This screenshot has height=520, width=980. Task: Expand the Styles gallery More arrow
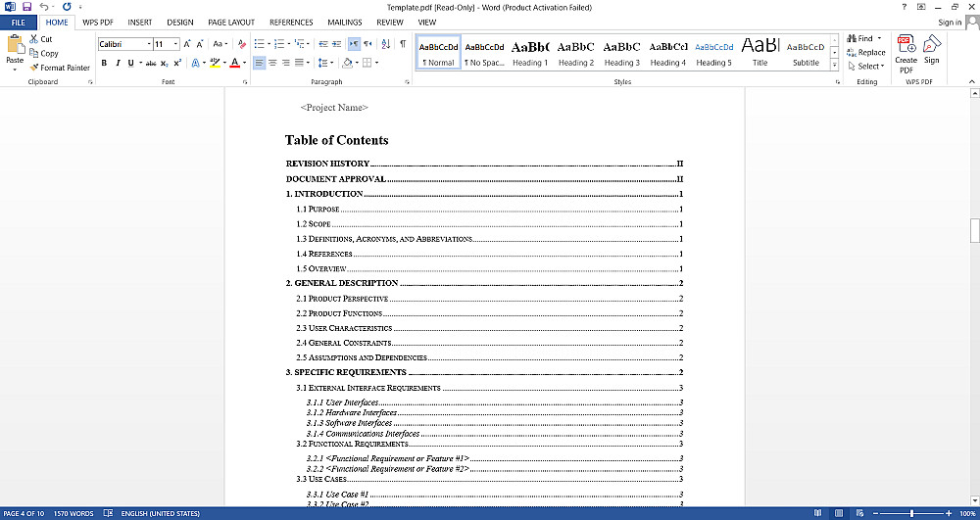point(834,65)
